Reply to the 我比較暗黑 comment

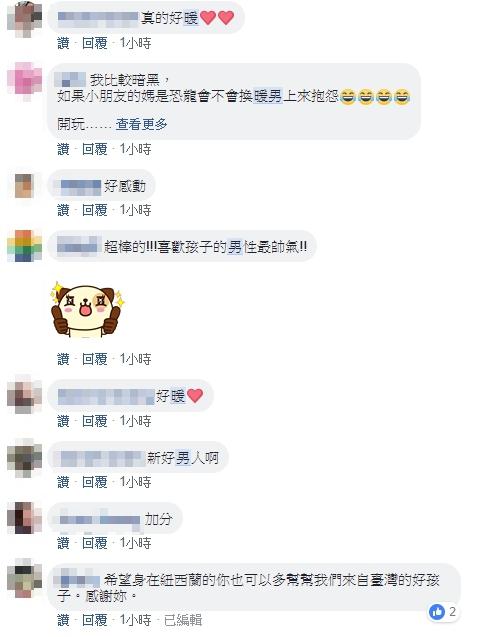pyautogui.click(x=95, y=149)
